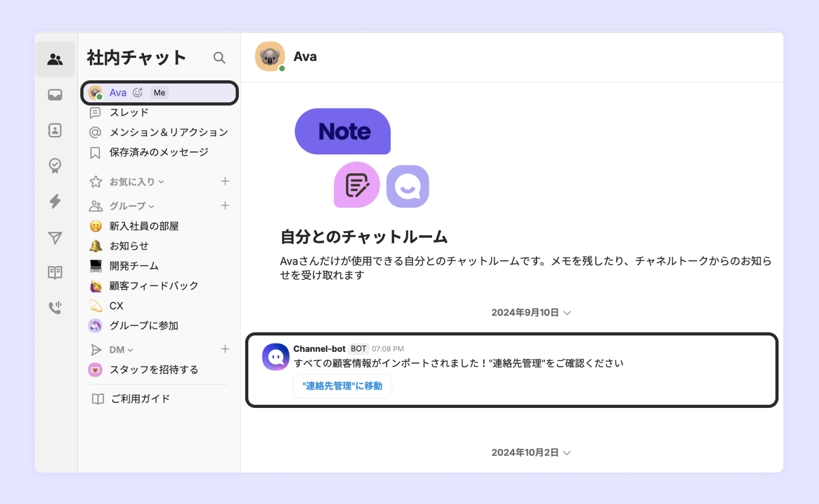Click the book icon beside ご利用ガイド
The width and height of the screenshot is (819, 504).
[x=98, y=399]
